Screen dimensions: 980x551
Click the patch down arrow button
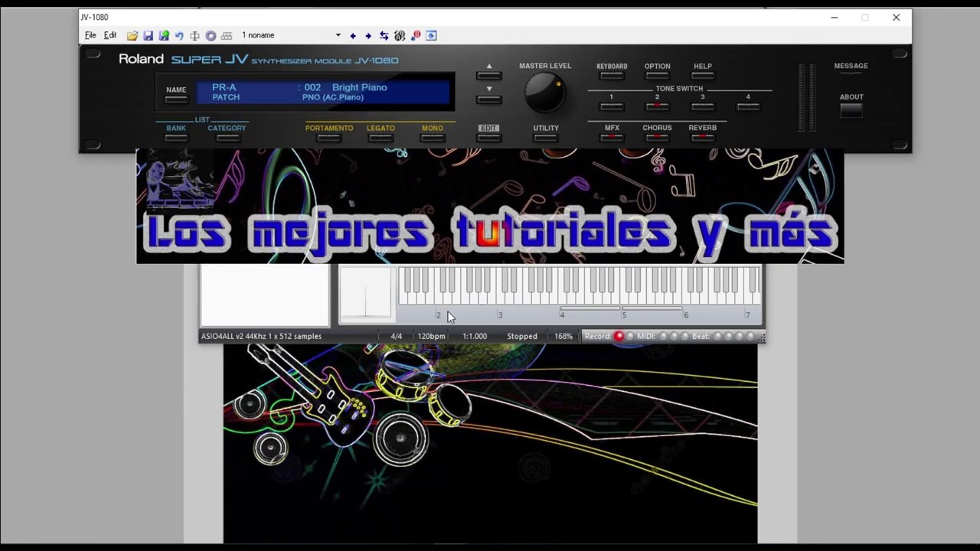[x=489, y=99]
